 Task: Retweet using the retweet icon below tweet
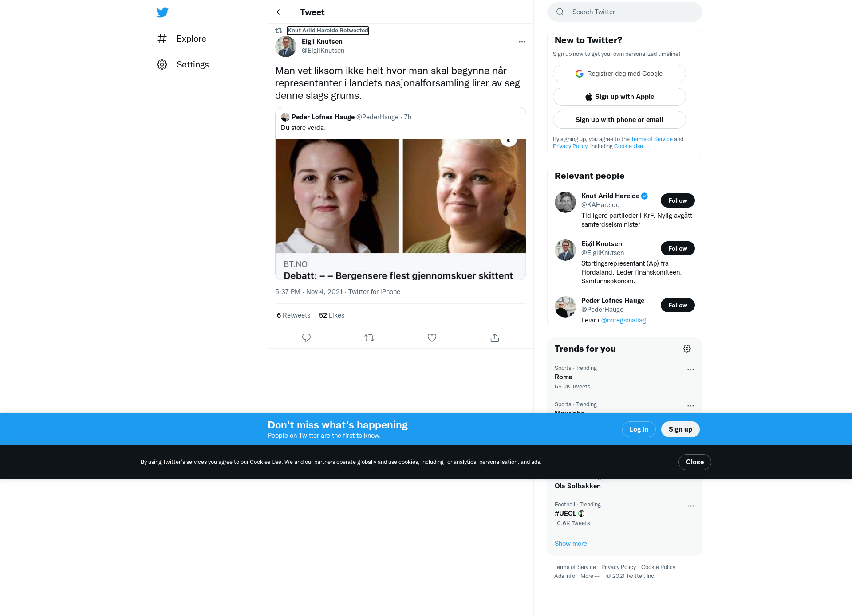click(369, 338)
